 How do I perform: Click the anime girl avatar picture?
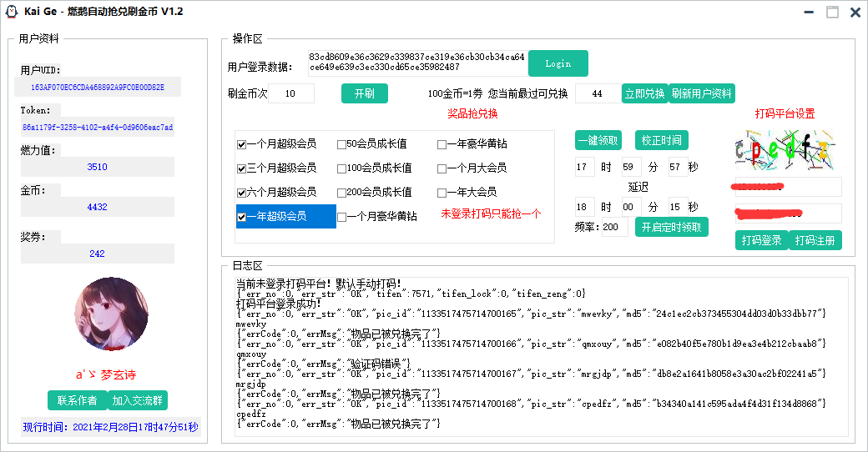point(111,314)
